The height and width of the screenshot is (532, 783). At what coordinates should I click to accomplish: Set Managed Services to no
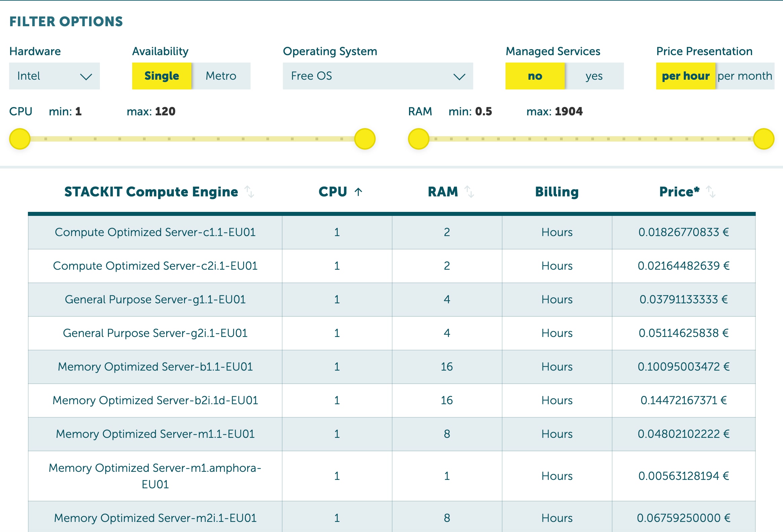pos(535,76)
